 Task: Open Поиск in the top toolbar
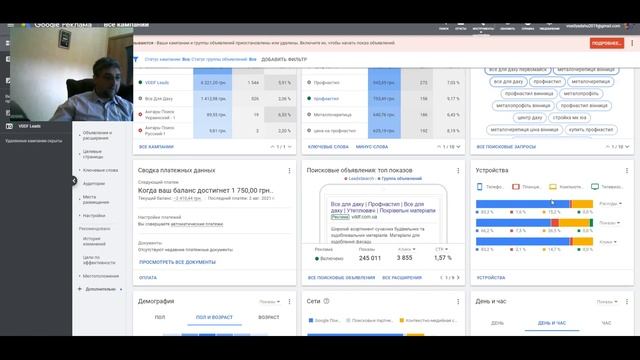[444, 27]
